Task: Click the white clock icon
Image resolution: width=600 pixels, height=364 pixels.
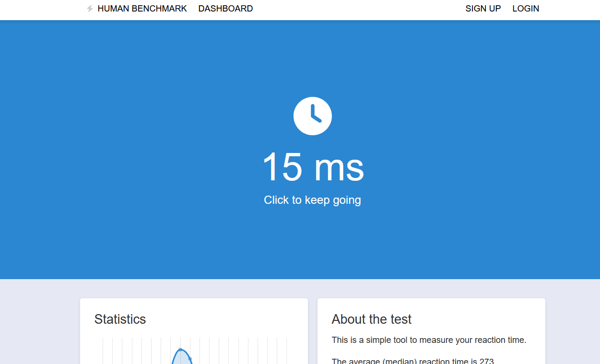Action: point(312,116)
